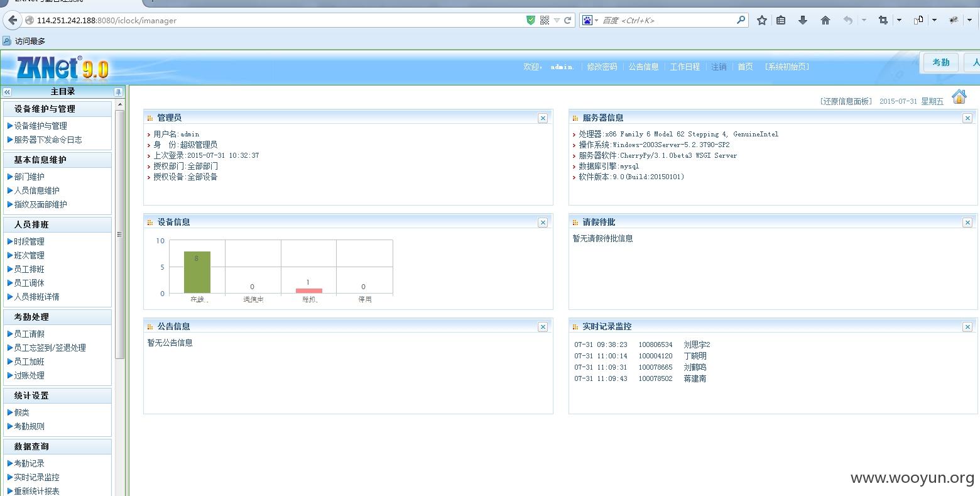Open the 考勤 tab
The width and height of the screenshot is (980, 496).
(x=940, y=62)
